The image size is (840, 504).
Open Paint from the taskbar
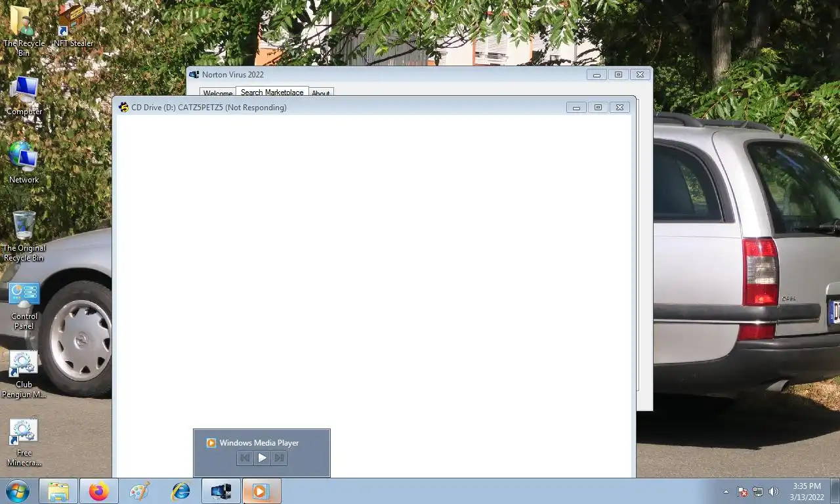pyautogui.click(x=140, y=491)
